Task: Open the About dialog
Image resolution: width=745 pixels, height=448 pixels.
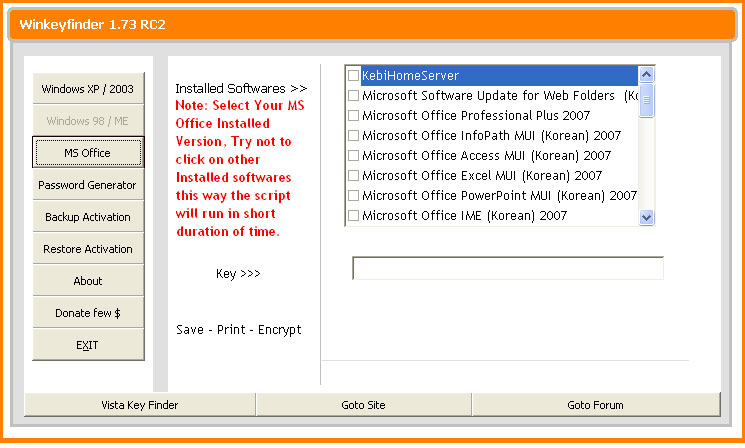Action: (x=88, y=281)
